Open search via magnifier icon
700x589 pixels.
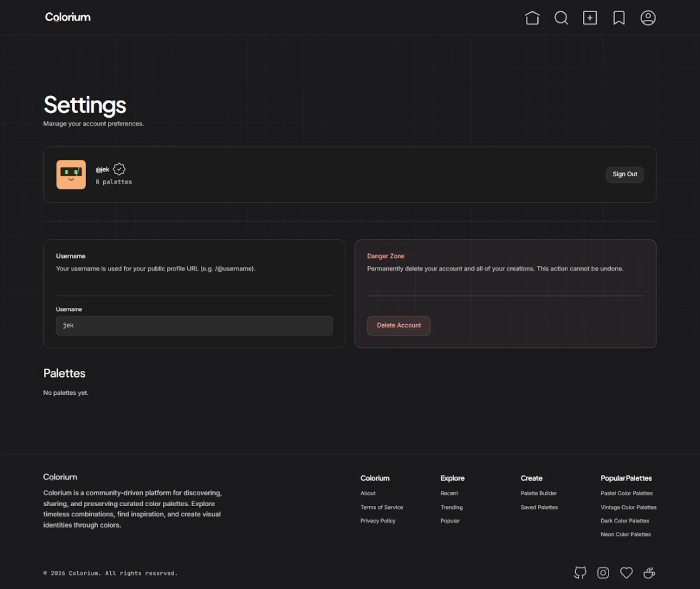[561, 18]
